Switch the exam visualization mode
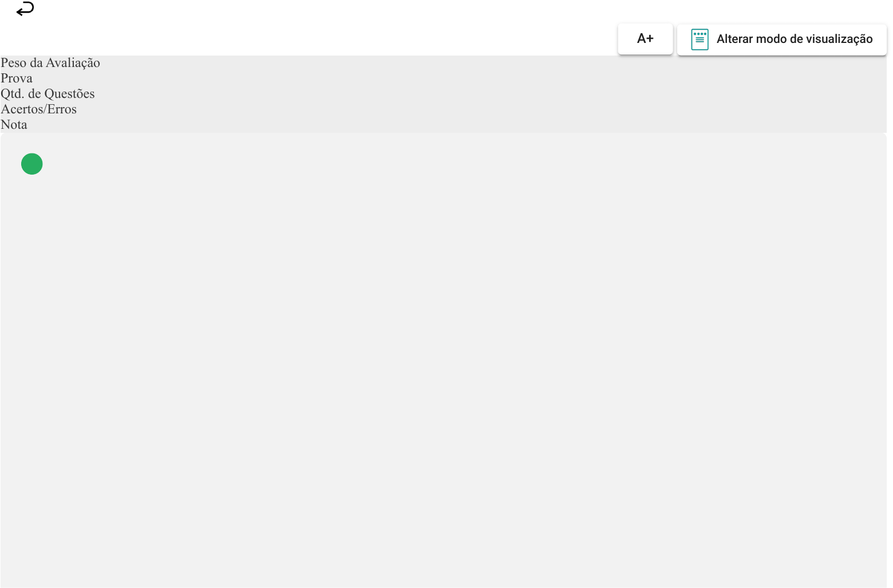This screenshot has height=588, width=893. point(782,40)
